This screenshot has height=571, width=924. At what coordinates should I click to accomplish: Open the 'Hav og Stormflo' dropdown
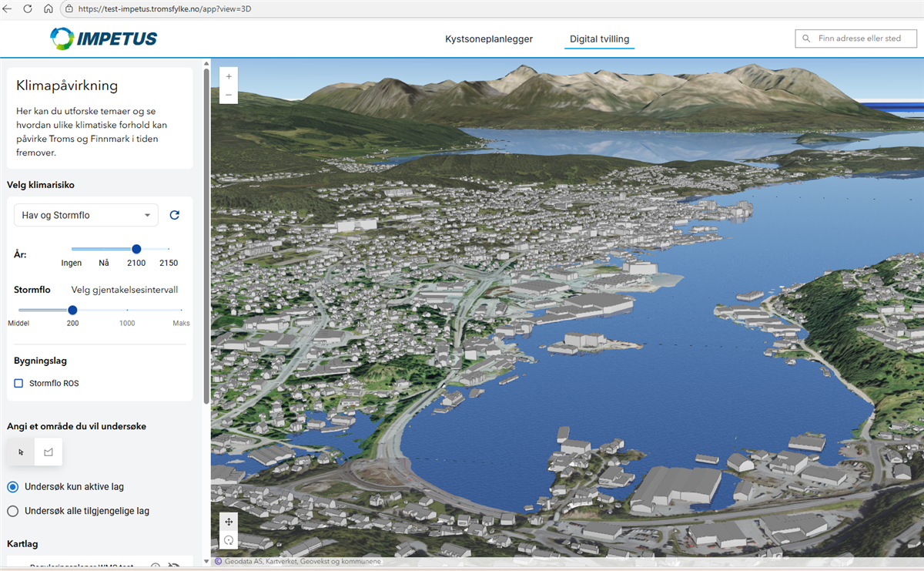86,215
